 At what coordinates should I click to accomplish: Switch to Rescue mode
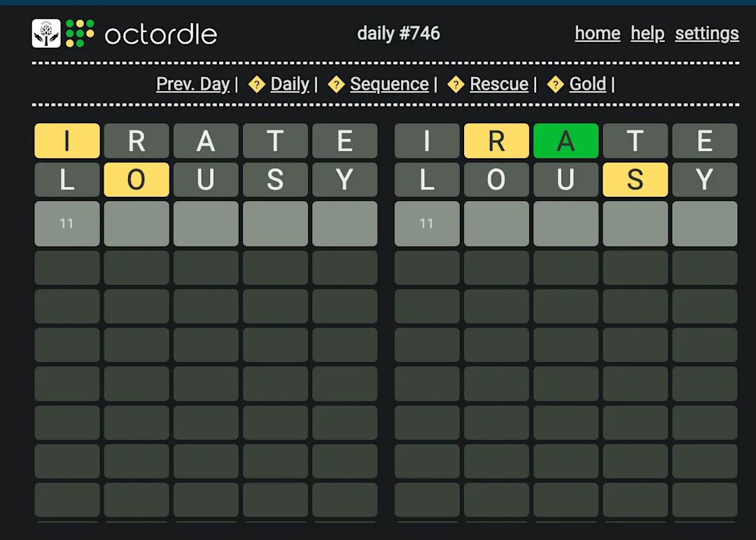tap(499, 84)
